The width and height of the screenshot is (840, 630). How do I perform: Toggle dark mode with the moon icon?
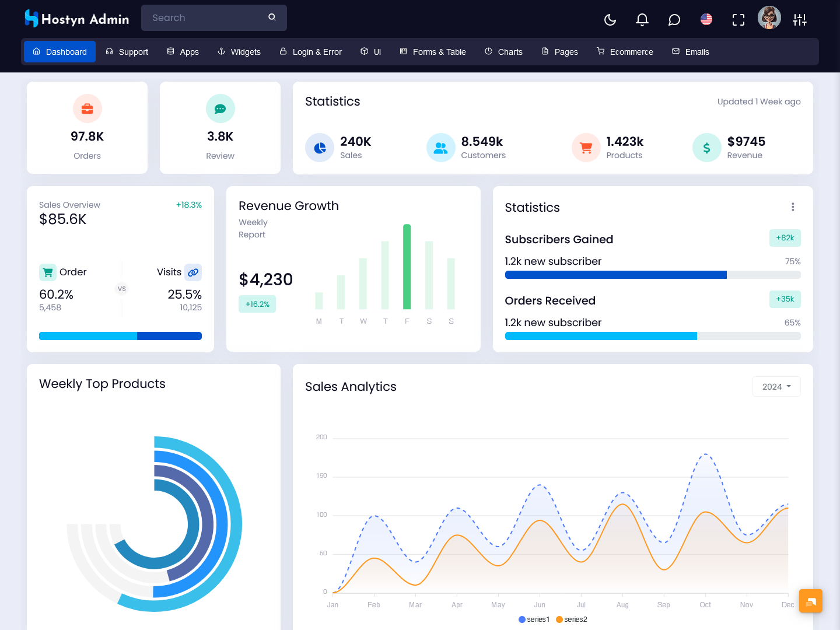[610, 20]
